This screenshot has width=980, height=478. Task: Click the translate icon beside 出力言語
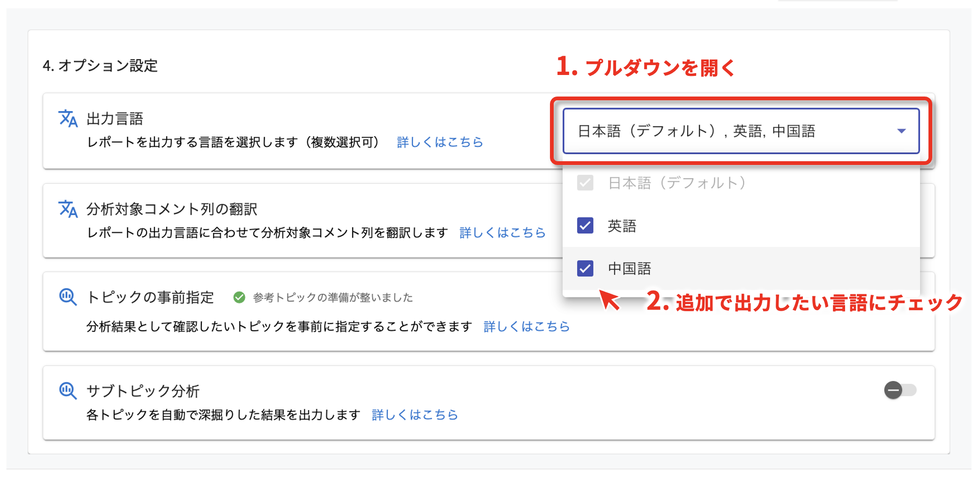[68, 119]
